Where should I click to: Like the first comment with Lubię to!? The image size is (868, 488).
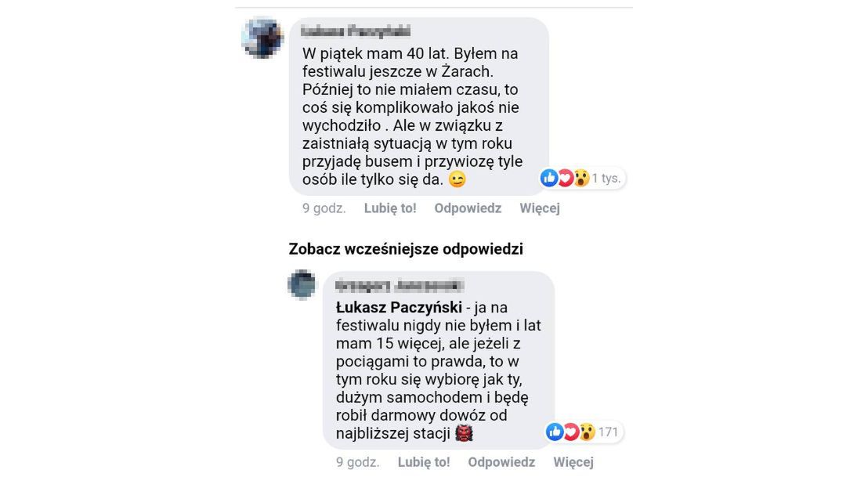(x=389, y=208)
